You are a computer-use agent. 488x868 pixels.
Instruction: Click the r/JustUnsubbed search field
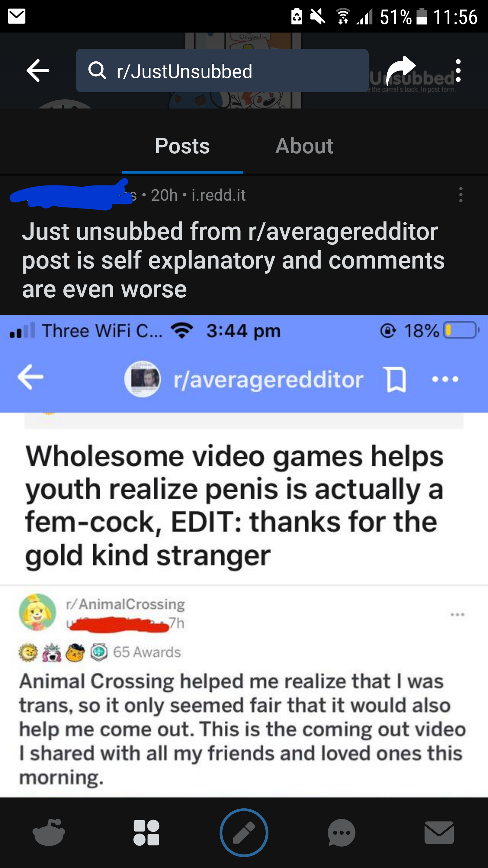(222, 71)
